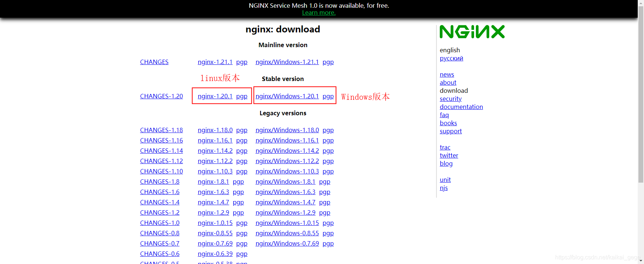Download nginx-1.6.3
Screen dimensions: 644x264
[213, 192]
